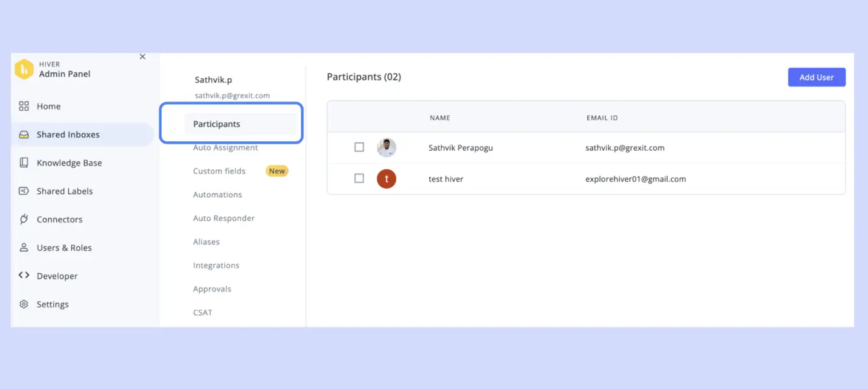Screen dimensions: 868x389
Task: Click the Home grid icon
Action: [24, 106]
